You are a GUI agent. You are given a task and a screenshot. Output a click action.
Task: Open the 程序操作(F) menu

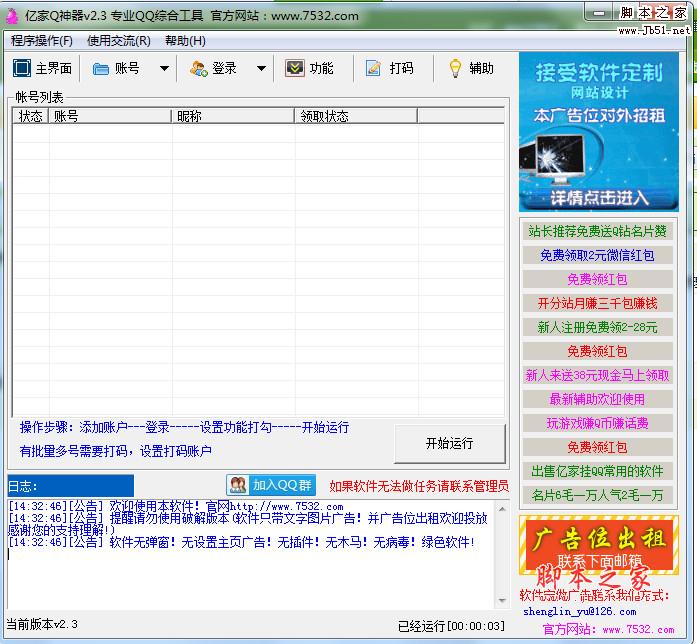42,41
